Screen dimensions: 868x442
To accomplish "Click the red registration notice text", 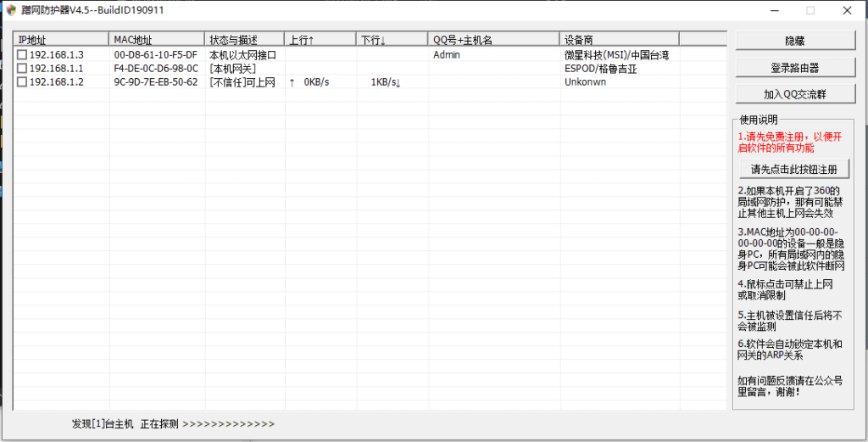I will coord(789,142).
